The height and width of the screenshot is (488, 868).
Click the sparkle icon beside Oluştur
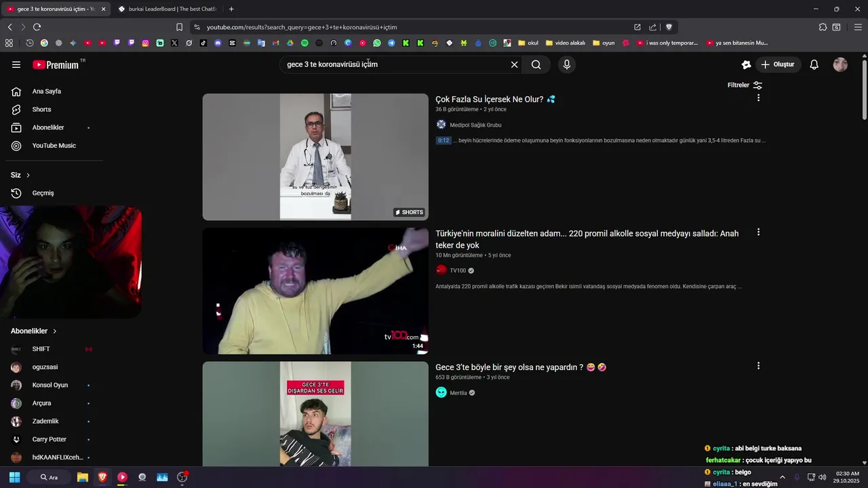coord(746,64)
